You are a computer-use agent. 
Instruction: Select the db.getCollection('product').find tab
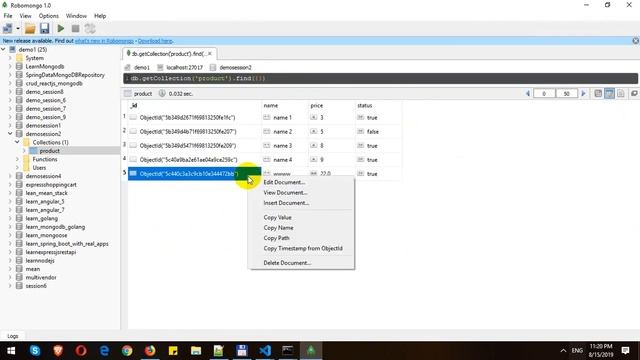pos(168,53)
